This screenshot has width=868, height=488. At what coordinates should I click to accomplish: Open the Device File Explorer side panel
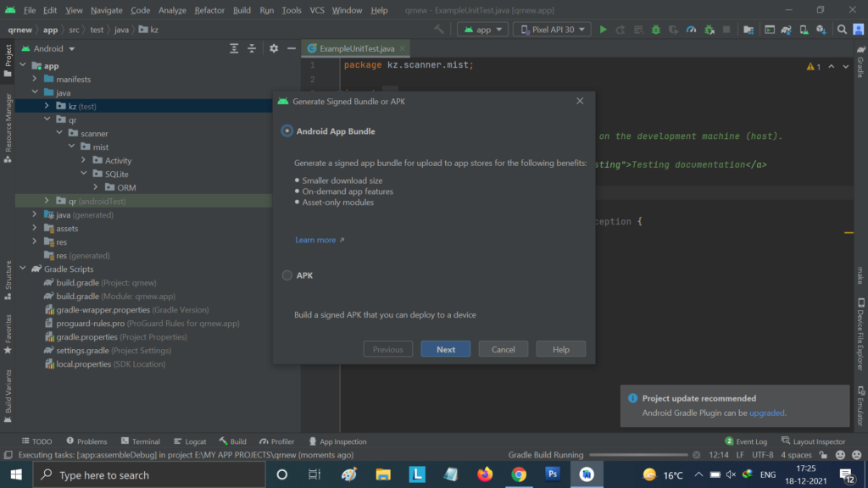click(861, 334)
